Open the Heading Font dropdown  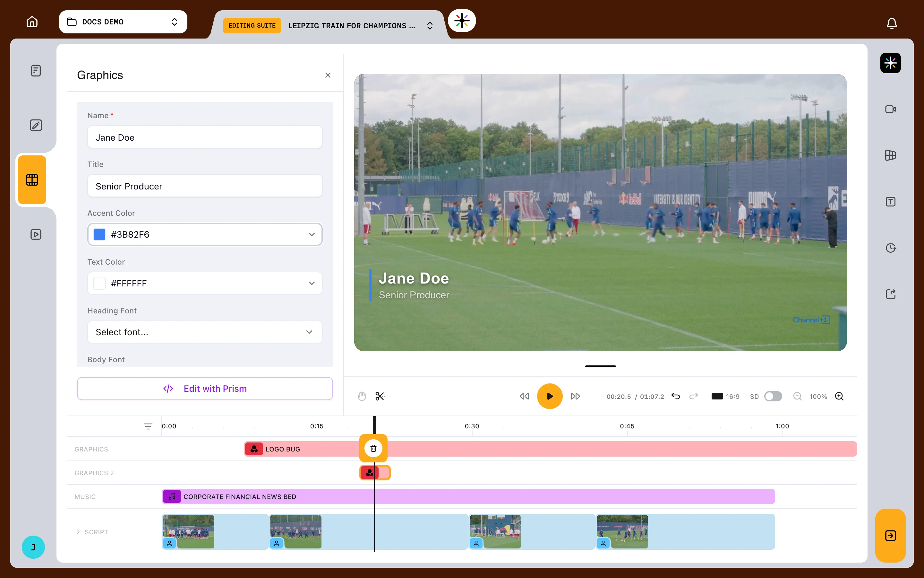[x=205, y=332]
